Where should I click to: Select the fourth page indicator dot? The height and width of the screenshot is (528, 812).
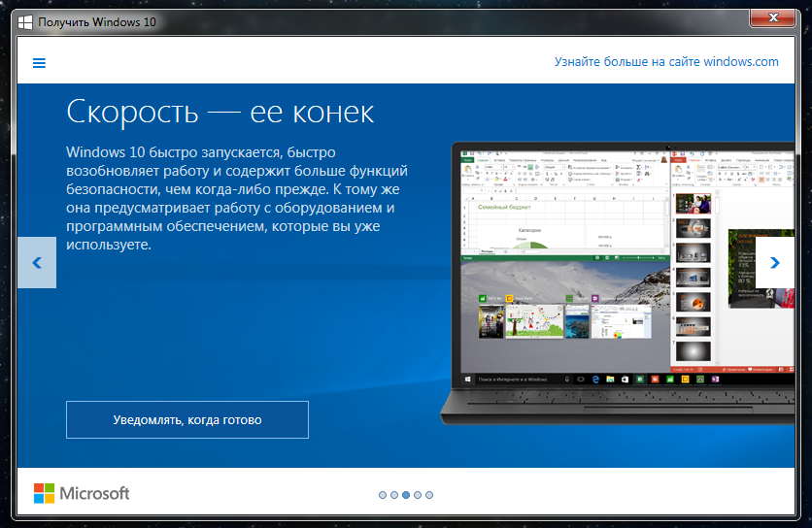(418, 495)
